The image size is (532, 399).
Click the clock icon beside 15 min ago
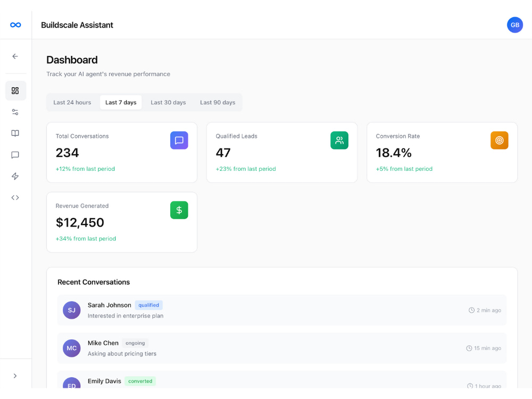(x=469, y=348)
